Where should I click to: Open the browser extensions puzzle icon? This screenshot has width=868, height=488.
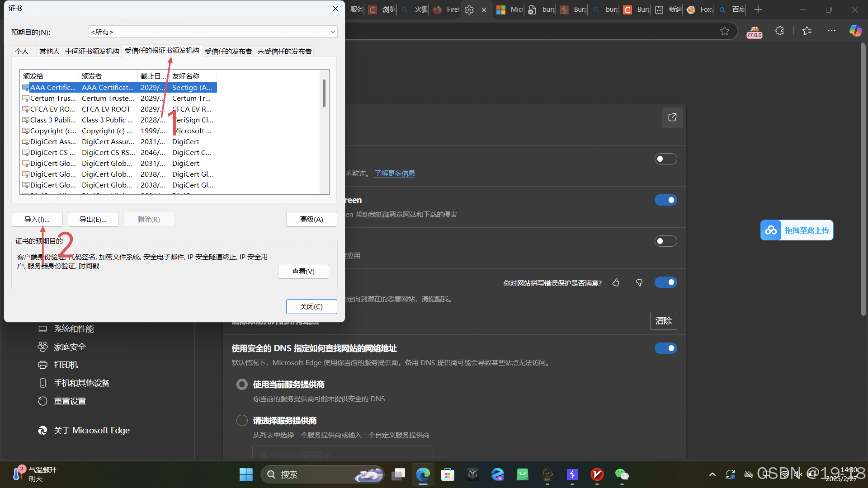pyautogui.click(x=779, y=31)
